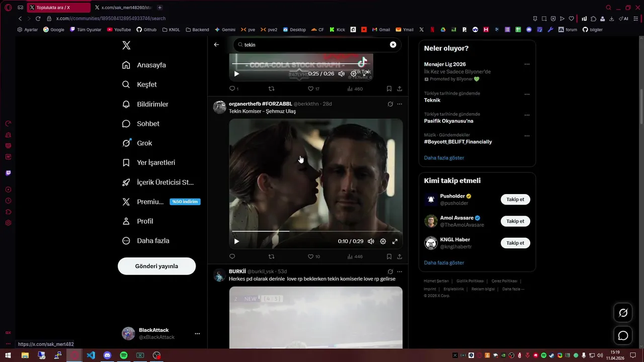Viewport: 644px width, 362px height.
Task: Like the post with 10 likes
Action: pos(313,256)
